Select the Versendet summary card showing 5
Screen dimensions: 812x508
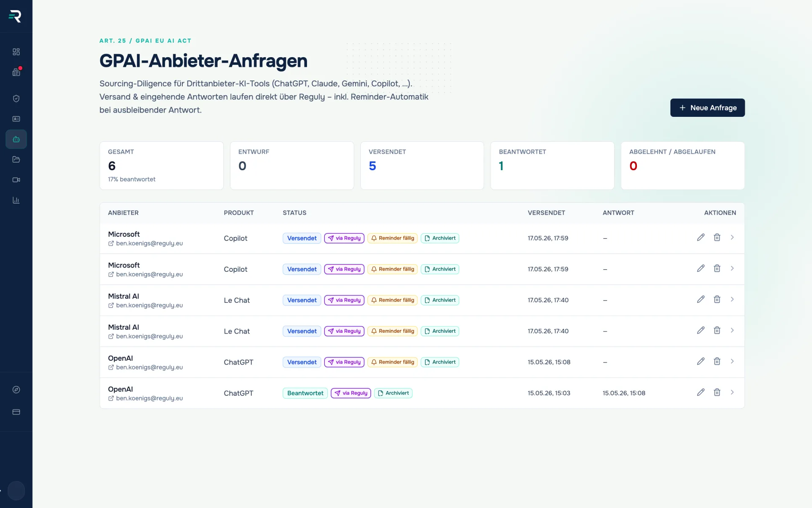(422, 166)
